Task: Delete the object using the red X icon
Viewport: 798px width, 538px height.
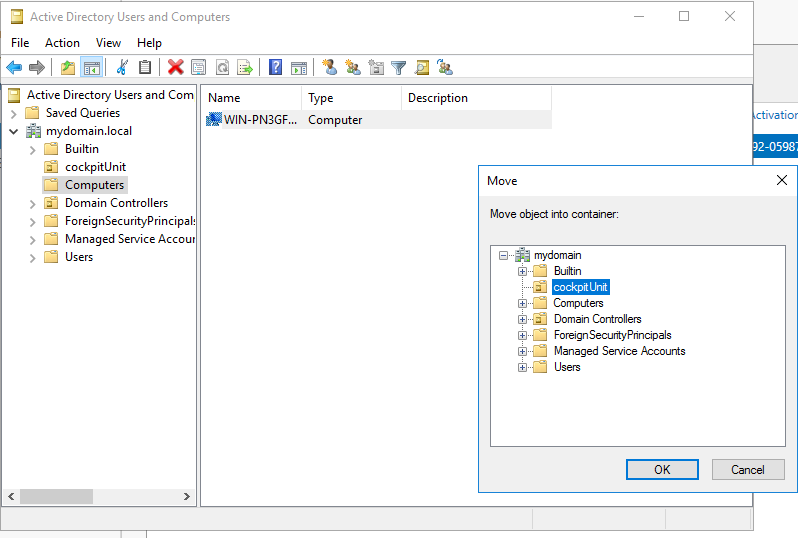Action: pos(176,67)
